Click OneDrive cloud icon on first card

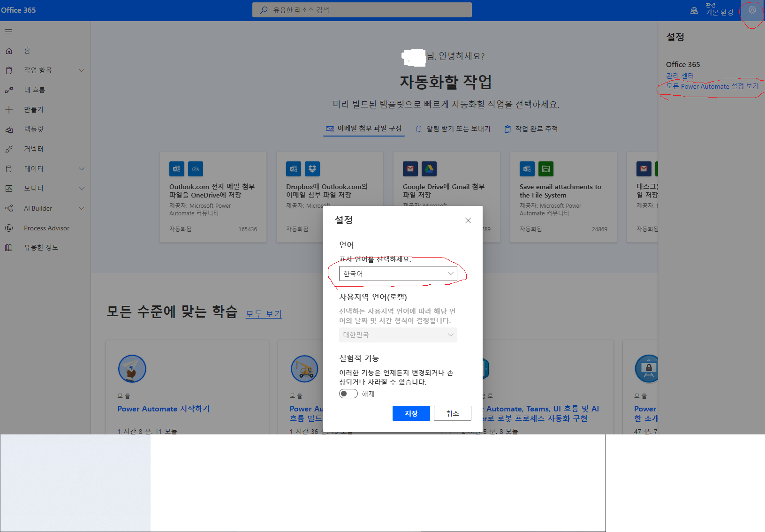pos(196,169)
